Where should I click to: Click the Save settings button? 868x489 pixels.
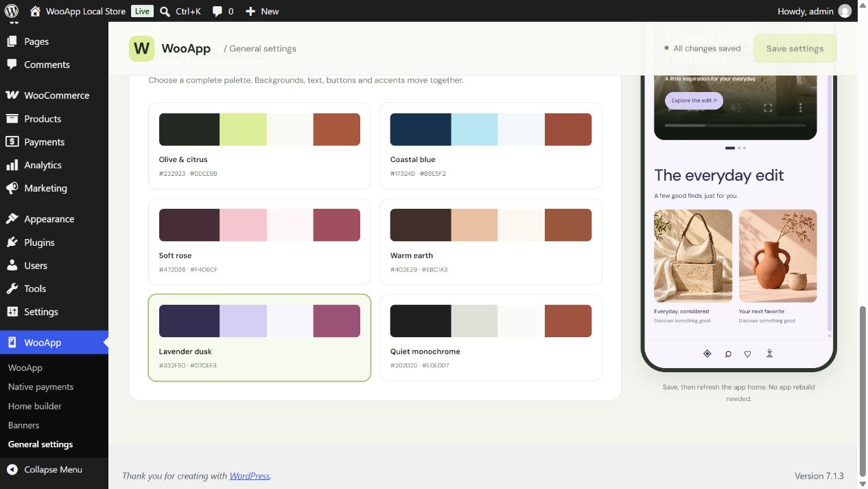coord(795,48)
